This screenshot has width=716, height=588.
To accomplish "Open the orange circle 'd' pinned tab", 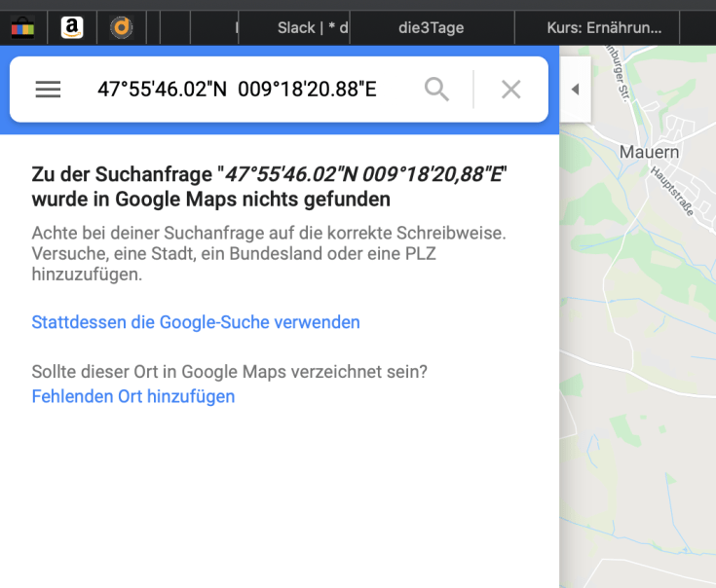I will tap(121, 27).
